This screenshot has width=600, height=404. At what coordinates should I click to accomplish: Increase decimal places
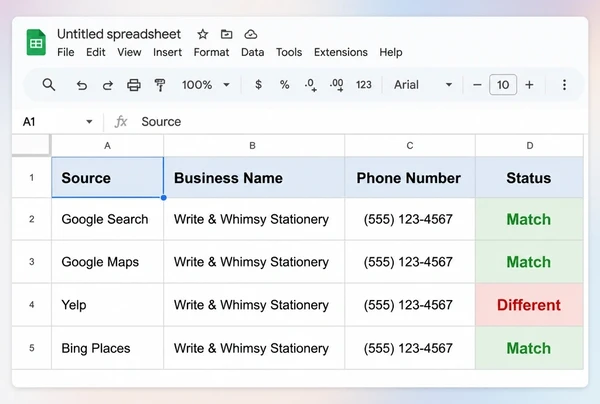(336, 85)
